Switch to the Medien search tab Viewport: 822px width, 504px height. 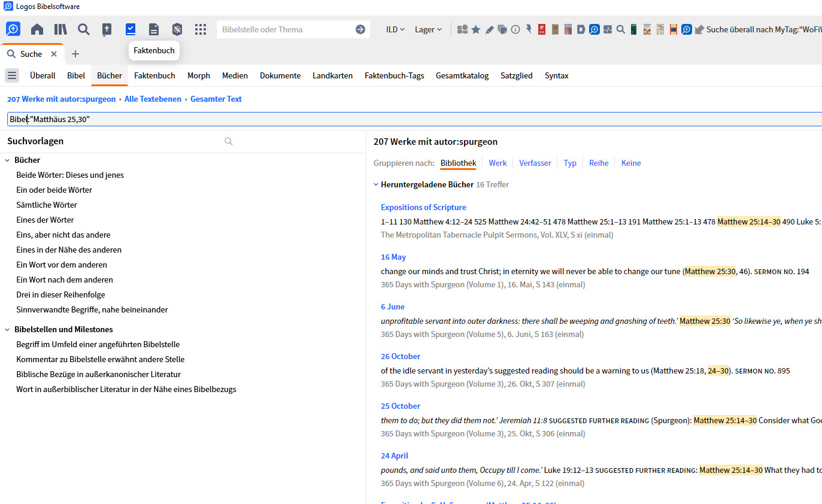(235, 75)
